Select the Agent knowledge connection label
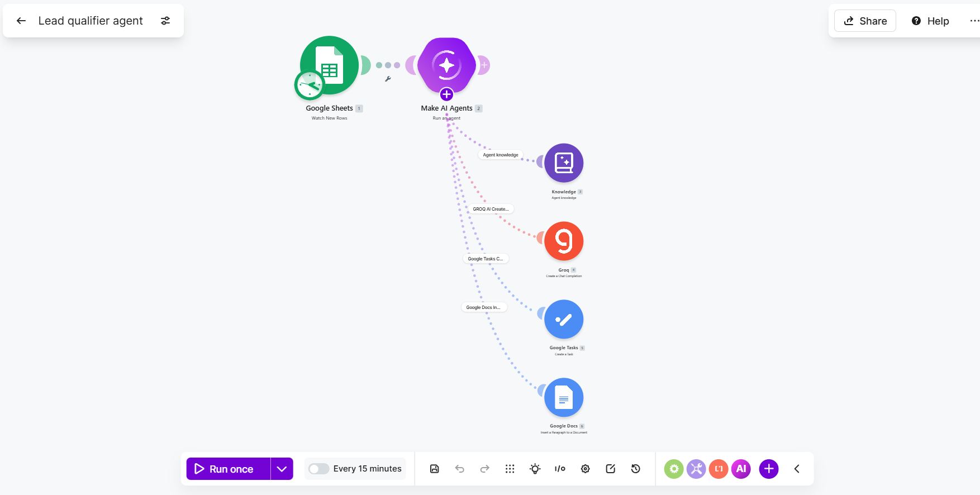 [x=501, y=155]
